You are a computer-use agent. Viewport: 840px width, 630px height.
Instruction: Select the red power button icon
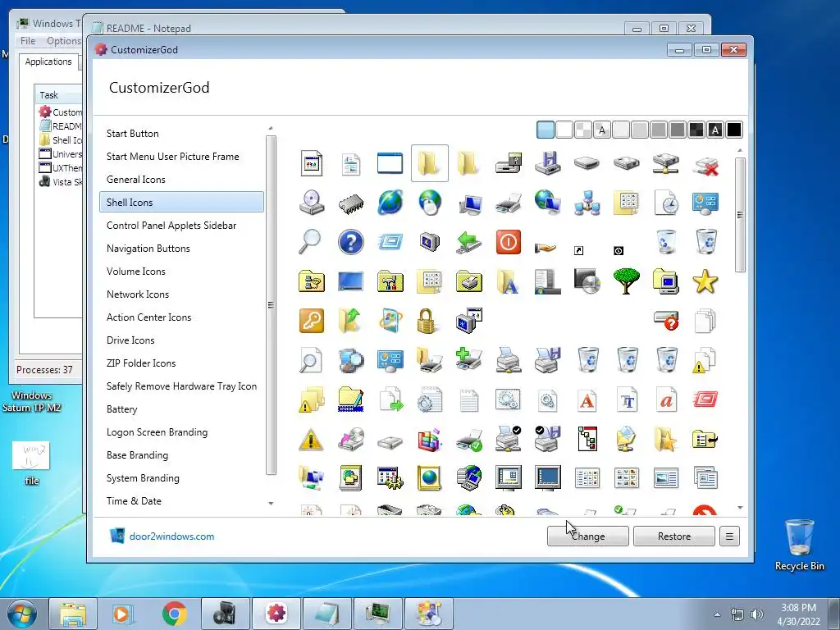(508, 242)
